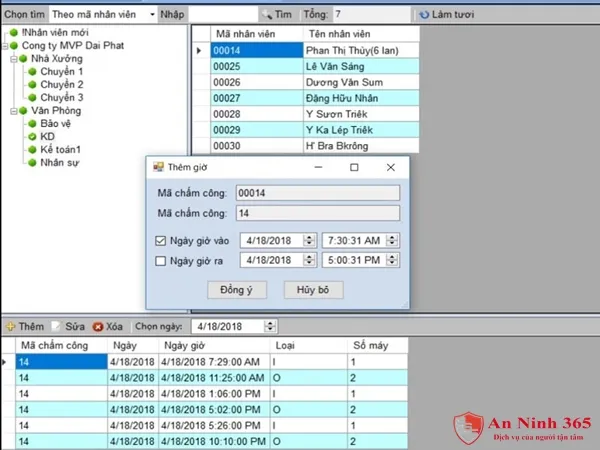
Task: Click the Ngày giờ vào time spinner
Action: pos(393,240)
